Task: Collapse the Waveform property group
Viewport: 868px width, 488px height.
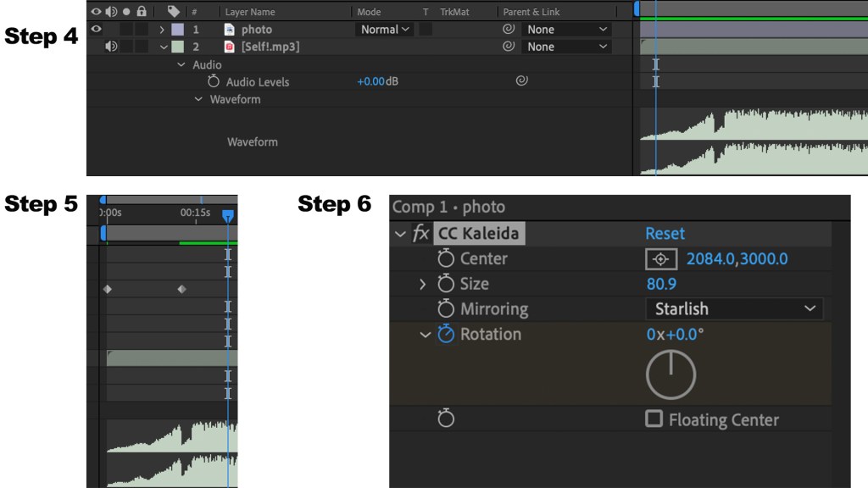Action: pyautogui.click(x=198, y=99)
